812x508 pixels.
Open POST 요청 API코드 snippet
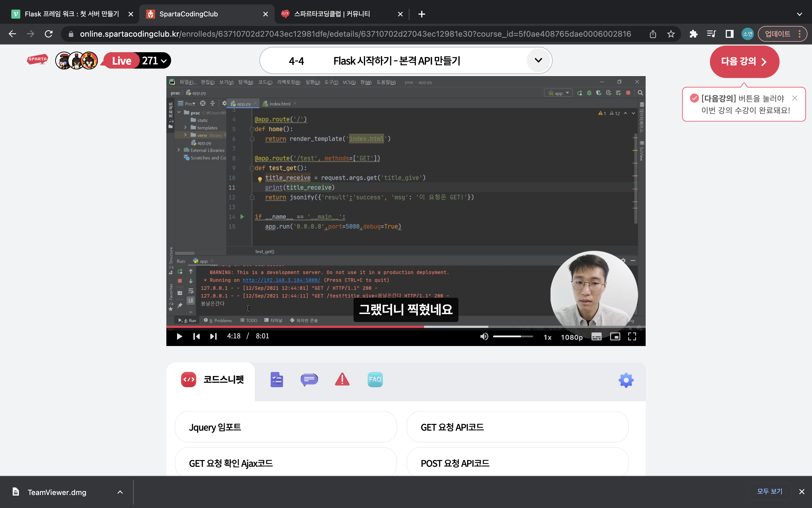(517, 463)
